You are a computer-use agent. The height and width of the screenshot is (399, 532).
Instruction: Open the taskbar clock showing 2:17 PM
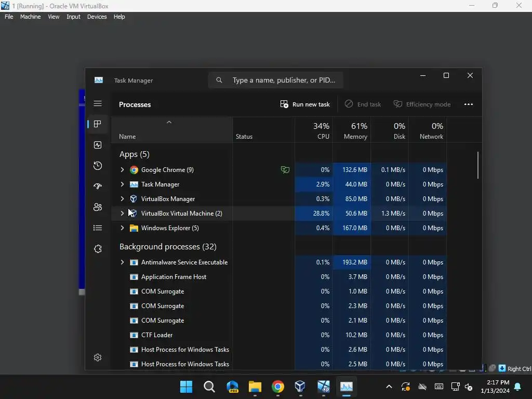pyautogui.click(x=495, y=387)
